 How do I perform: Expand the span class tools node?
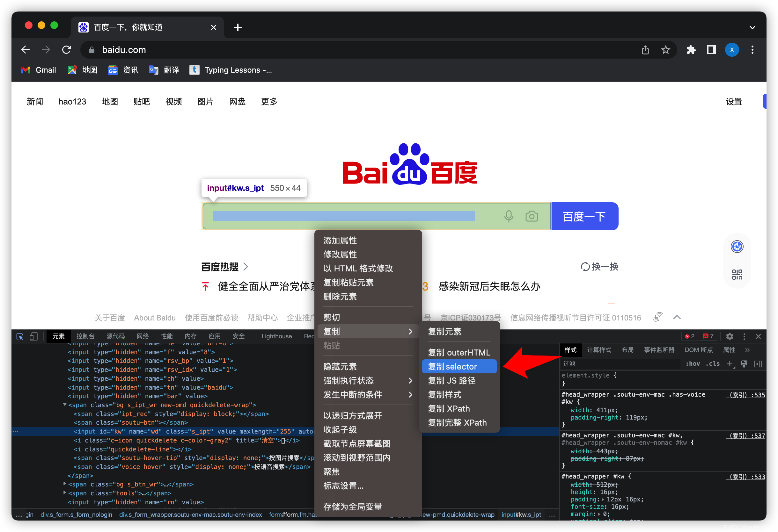[65, 493]
